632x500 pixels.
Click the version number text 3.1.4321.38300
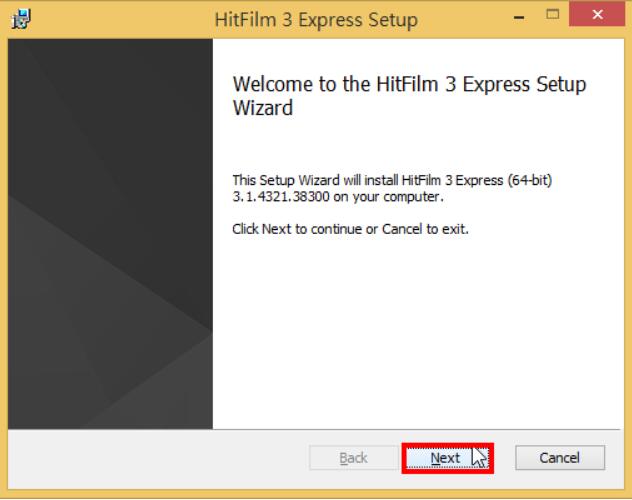pyautogui.click(x=281, y=197)
